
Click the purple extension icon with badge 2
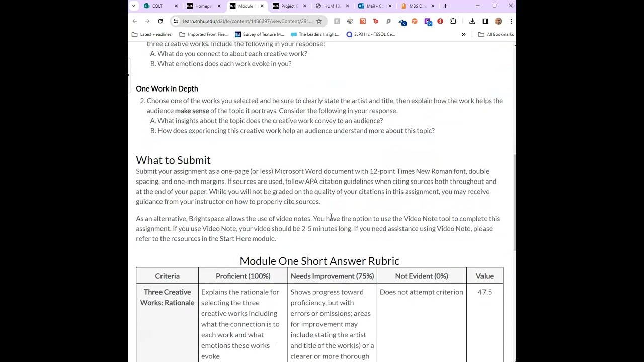pyautogui.click(x=428, y=22)
